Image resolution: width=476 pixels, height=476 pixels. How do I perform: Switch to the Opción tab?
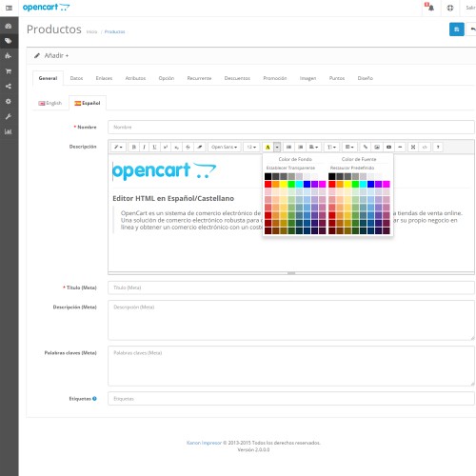(x=167, y=78)
